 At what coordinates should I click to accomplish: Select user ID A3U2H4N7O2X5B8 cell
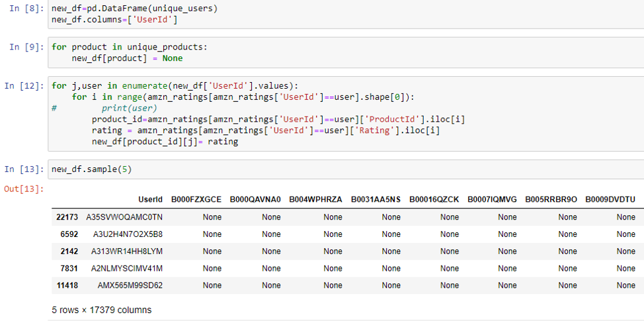click(x=128, y=234)
